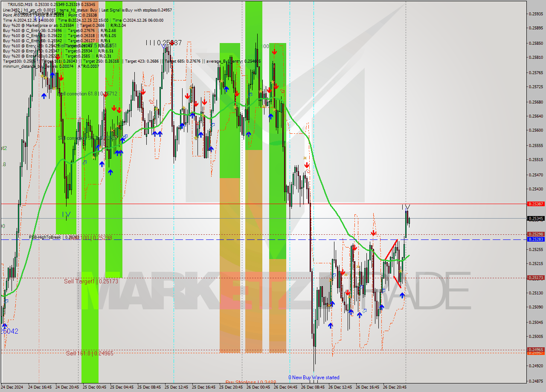
Task: Click the 'Sell 161.8 | 0.24965' label
Action: pos(90,353)
